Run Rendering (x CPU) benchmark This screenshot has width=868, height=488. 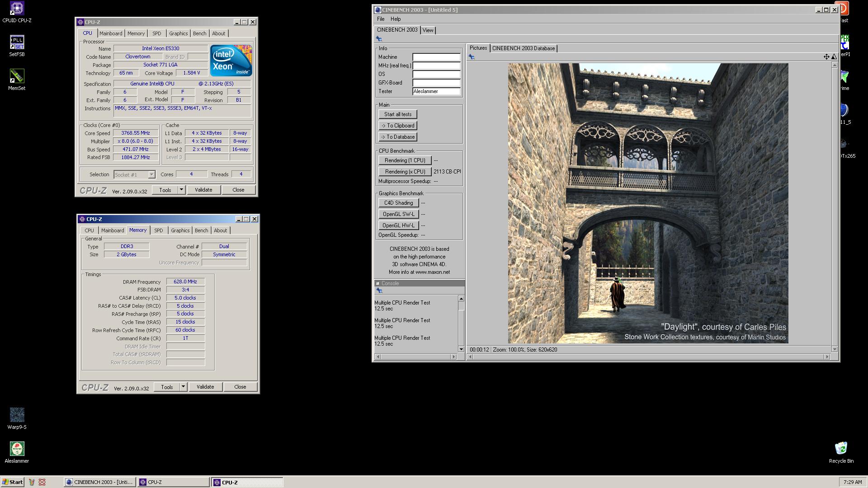tap(405, 172)
